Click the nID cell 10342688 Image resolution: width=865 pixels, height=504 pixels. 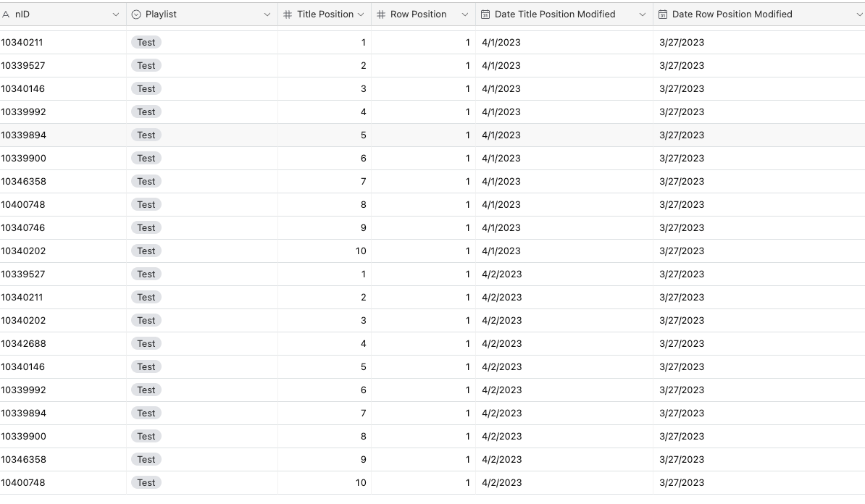coord(24,343)
